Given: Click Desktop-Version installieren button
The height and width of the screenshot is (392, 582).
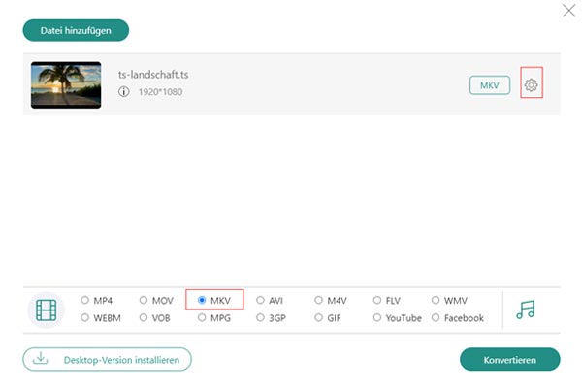Looking at the screenshot, I should click(x=107, y=359).
